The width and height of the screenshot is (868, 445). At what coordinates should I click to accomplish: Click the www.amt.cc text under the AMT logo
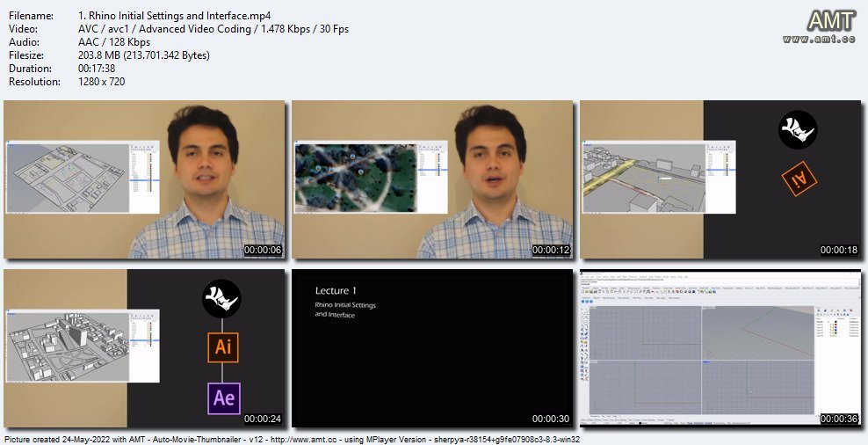821,40
